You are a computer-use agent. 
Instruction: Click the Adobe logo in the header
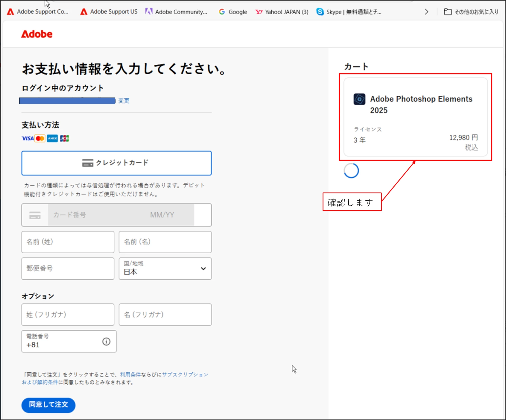(x=37, y=34)
